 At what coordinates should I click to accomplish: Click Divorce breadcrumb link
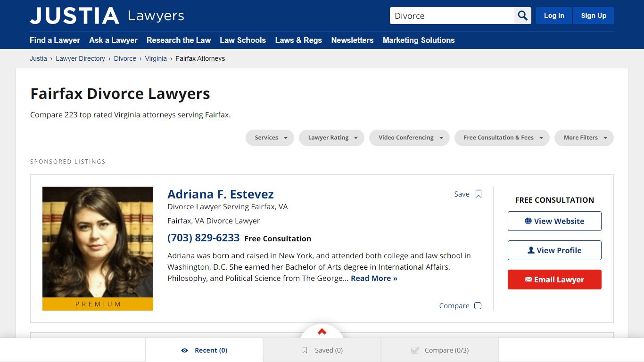point(125,58)
